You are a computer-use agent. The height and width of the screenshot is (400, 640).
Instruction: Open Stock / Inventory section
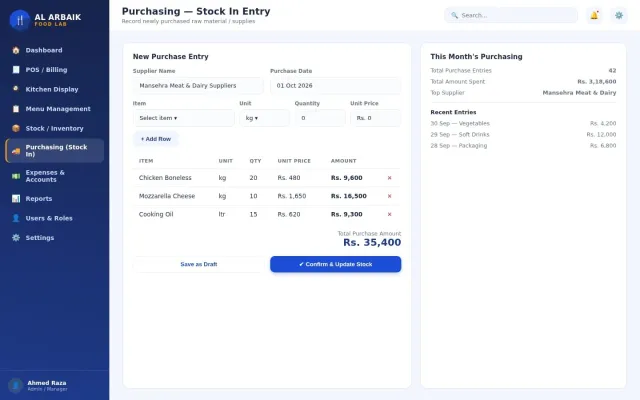click(x=55, y=128)
